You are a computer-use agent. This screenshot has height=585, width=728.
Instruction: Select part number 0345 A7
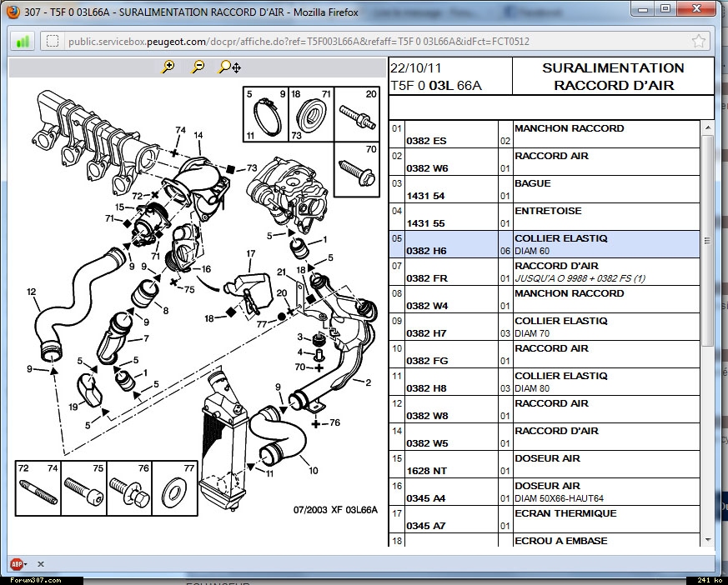[x=426, y=526]
